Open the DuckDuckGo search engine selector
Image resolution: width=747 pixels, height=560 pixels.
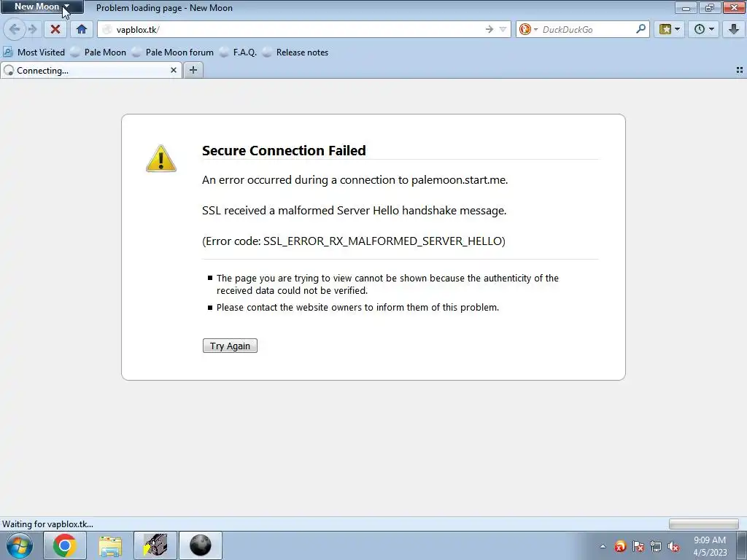pos(528,29)
